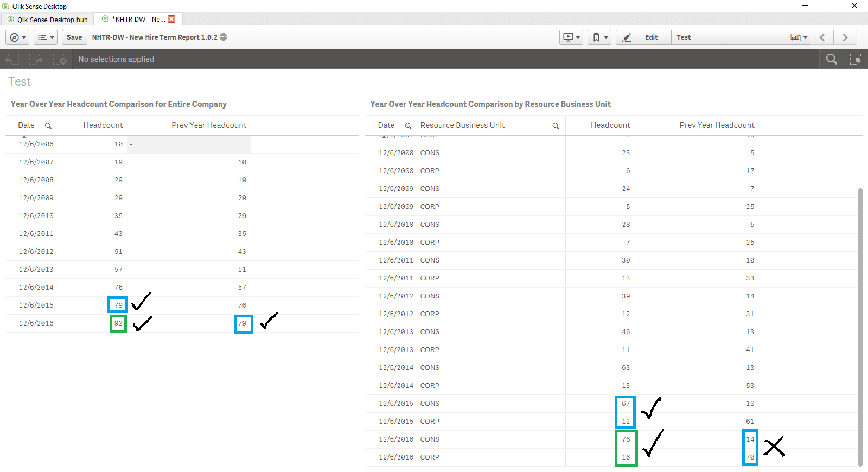Screen dimensions: 868x472
Task: Open the selections tool
Action: coord(856,59)
